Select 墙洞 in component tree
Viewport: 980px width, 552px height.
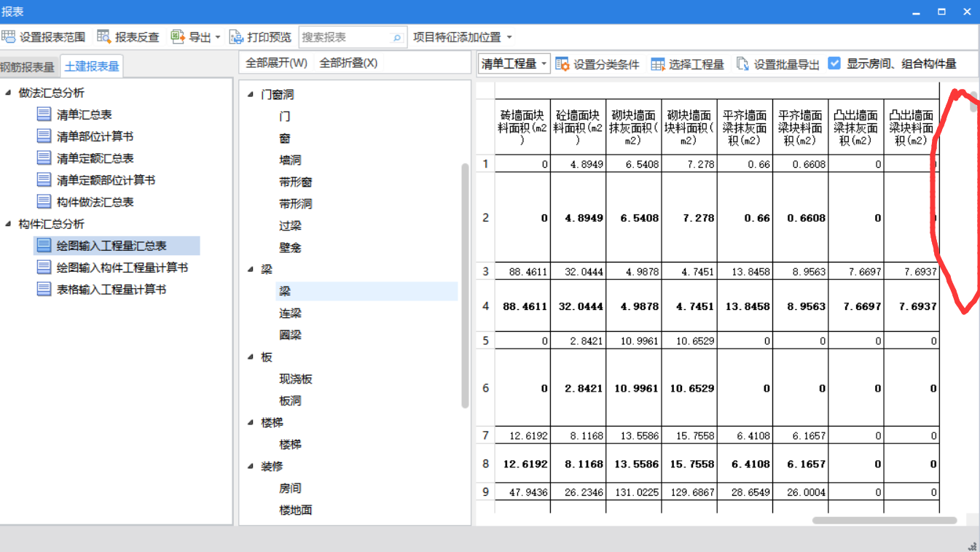click(290, 160)
